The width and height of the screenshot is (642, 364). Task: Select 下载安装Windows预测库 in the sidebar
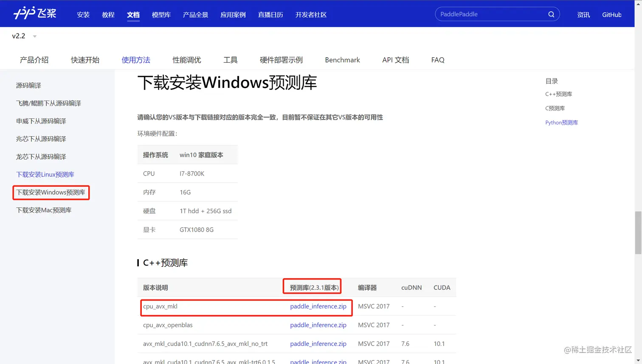pos(51,192)
